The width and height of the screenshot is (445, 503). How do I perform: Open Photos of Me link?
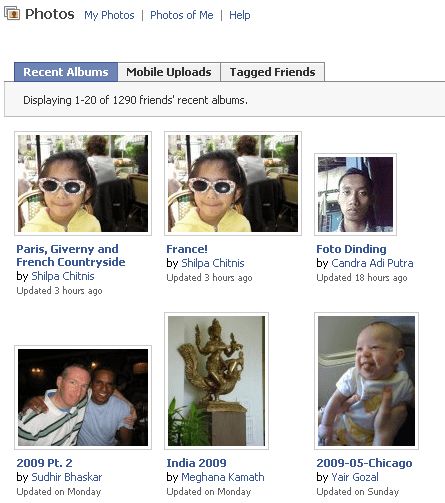(x=182, y=15)
